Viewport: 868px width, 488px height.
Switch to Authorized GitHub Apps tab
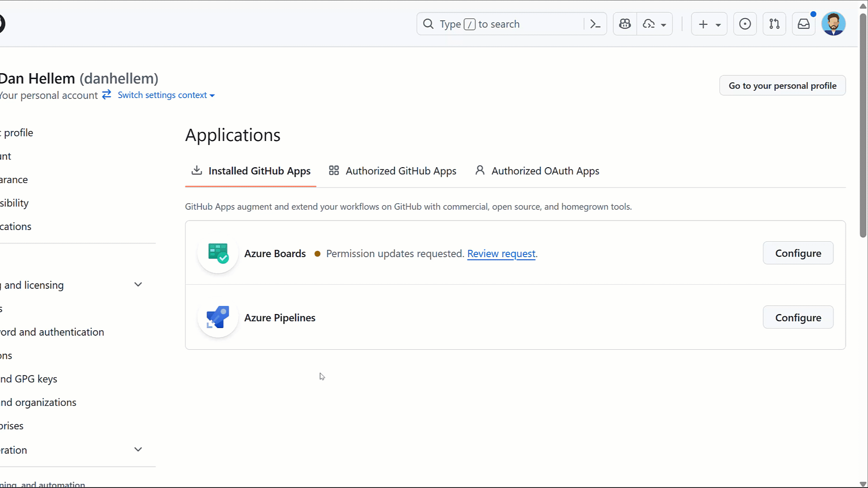(x=392, y=171)
